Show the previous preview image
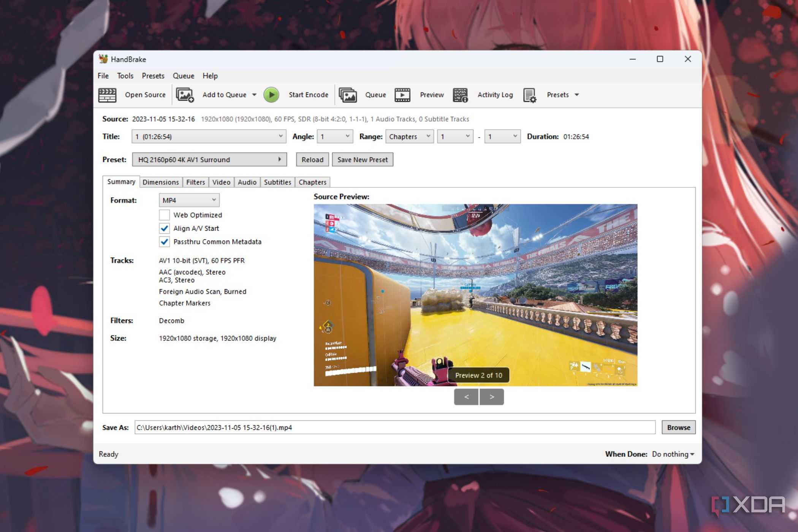This screenshot has width=798, height=532. (466, 397)
